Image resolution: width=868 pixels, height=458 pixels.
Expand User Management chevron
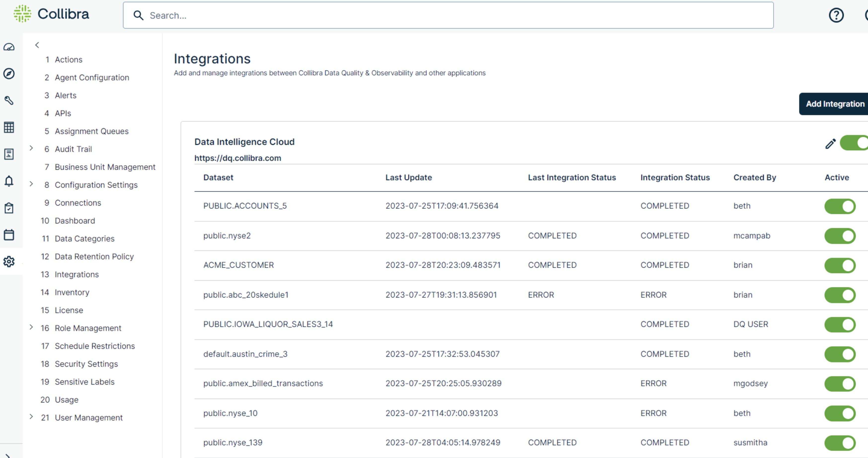coord(31,416)
